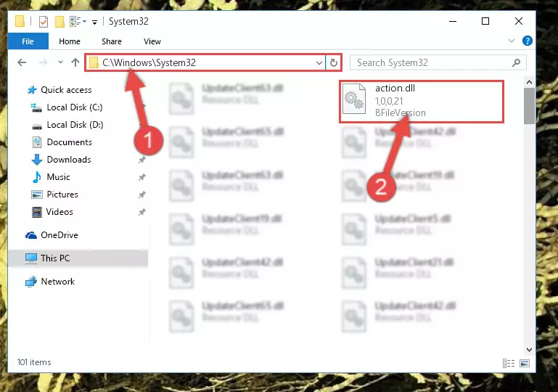Screen dimensions: 558x392
Task: Open Customize Quick Access Toolbar arrow
Action: 94,22
